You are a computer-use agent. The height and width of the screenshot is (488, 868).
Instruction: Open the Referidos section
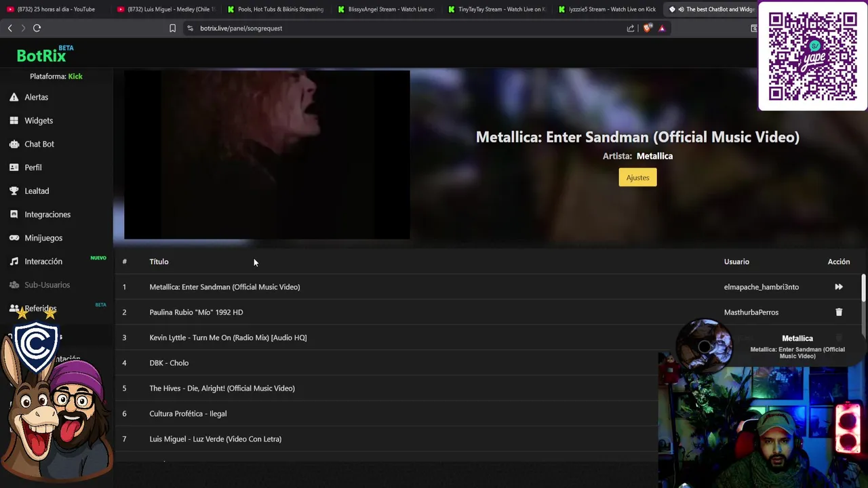(40, 308)
